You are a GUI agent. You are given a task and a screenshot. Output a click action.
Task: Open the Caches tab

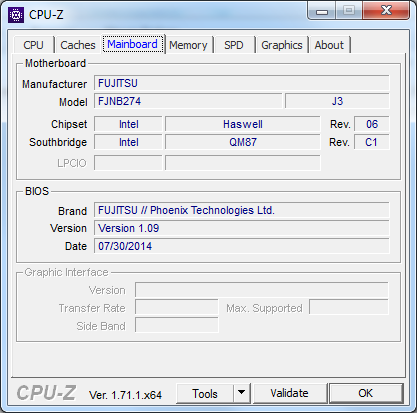click(78, 45)
